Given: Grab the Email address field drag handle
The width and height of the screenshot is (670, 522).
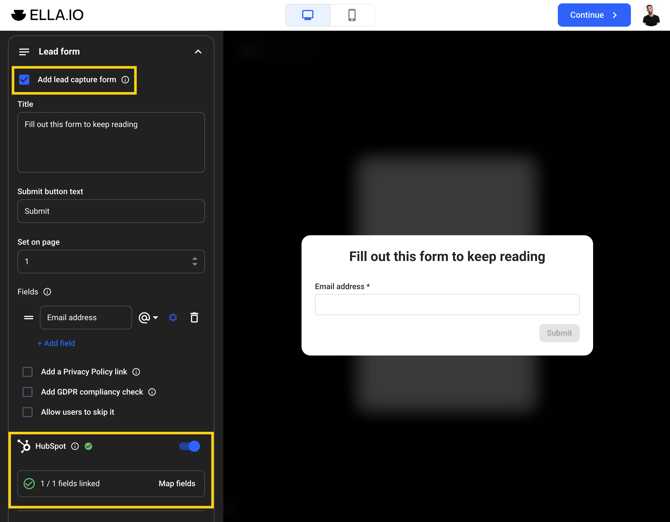Looking at the screenshot, I should pyautogui.click(x=29, y=317).
